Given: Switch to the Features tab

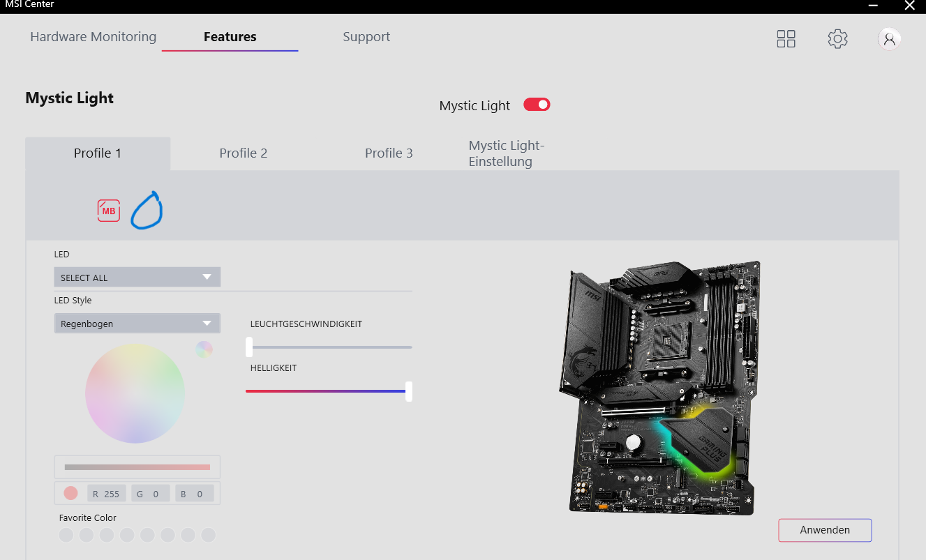Looking at the screenshot, I should coord(230,37).
